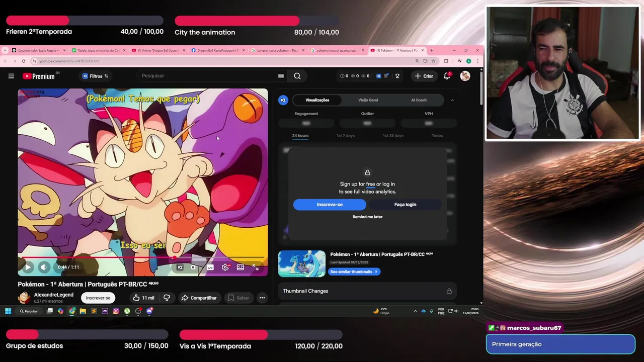The height and width of the screenshot is (362, 644).
Task: Reload the page in Chrome
Action: pos(24,61)
